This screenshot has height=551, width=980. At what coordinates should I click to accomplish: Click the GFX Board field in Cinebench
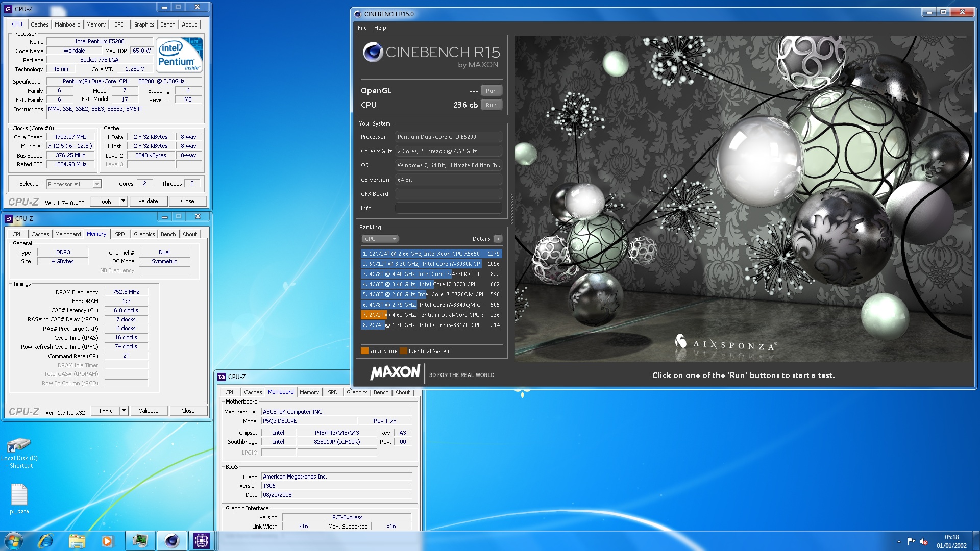[x=449, y=194]
